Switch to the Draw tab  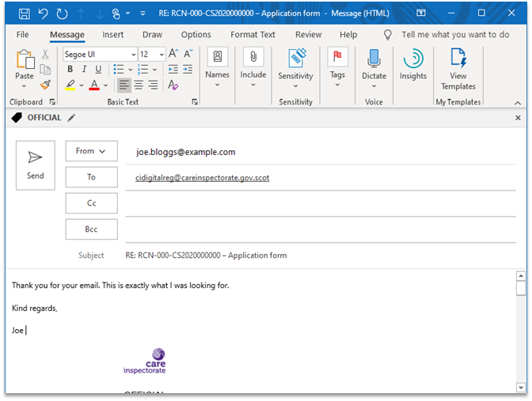[152, 35]
